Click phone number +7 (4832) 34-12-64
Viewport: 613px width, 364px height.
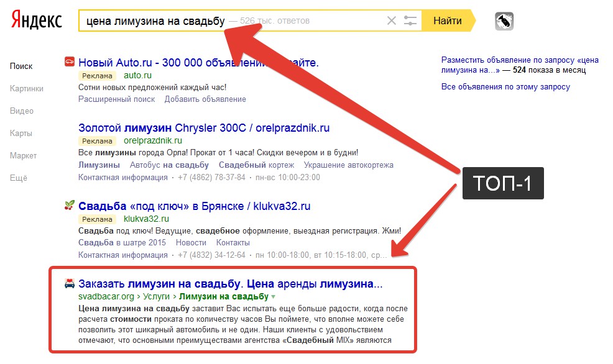pyautogui.click(x=211, y=255)
